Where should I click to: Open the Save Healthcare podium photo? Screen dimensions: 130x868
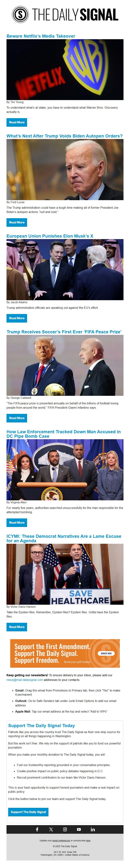tap(65, 574)
